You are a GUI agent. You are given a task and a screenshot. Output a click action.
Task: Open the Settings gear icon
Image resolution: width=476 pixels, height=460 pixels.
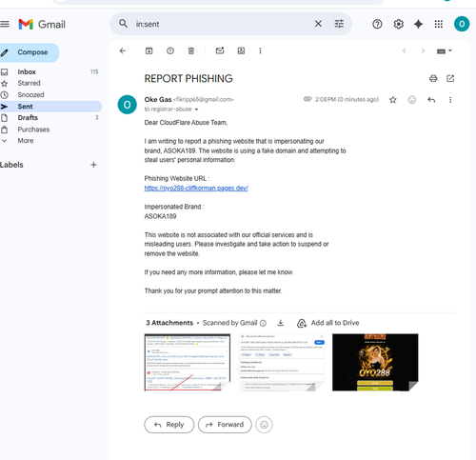398,24
